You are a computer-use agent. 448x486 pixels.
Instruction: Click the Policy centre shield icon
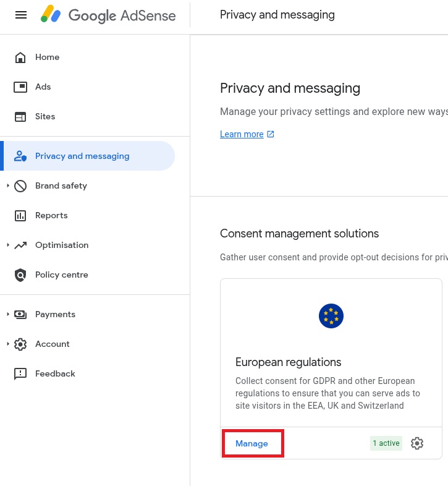20,275
